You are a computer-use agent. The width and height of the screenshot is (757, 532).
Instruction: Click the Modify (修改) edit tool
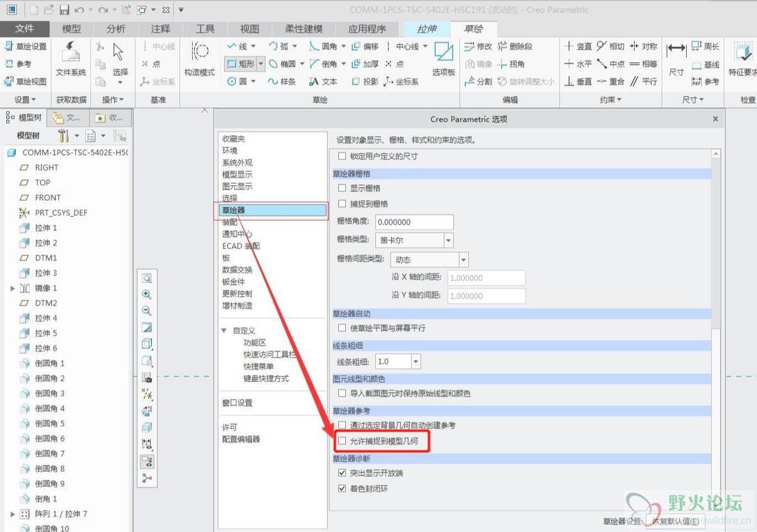click(478, 46)
